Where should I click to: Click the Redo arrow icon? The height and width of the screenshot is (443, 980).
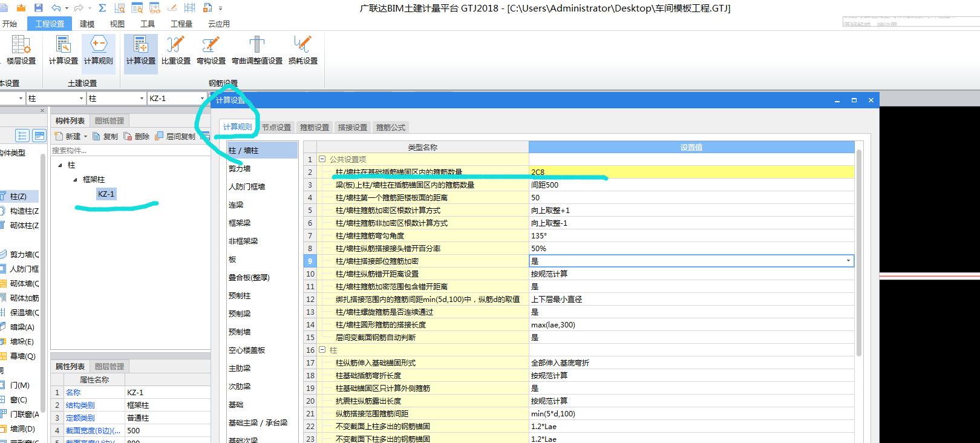pyautogui.click(x=79, y=8)
